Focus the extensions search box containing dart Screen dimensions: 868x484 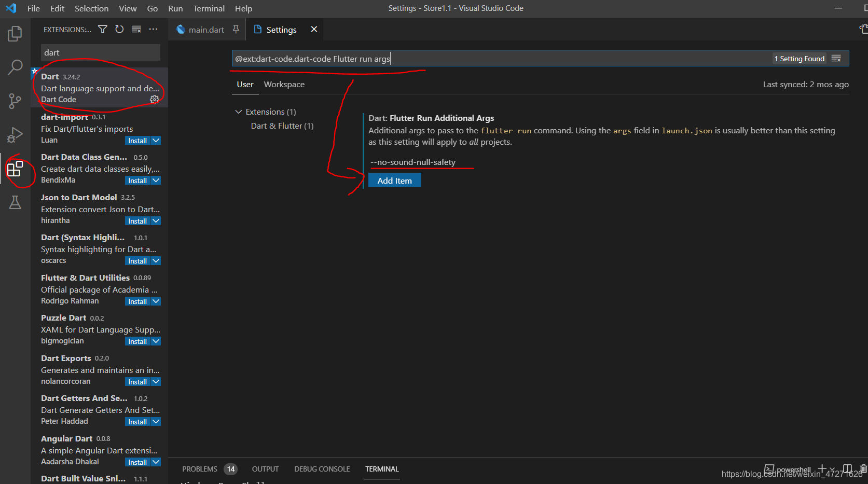100,52
